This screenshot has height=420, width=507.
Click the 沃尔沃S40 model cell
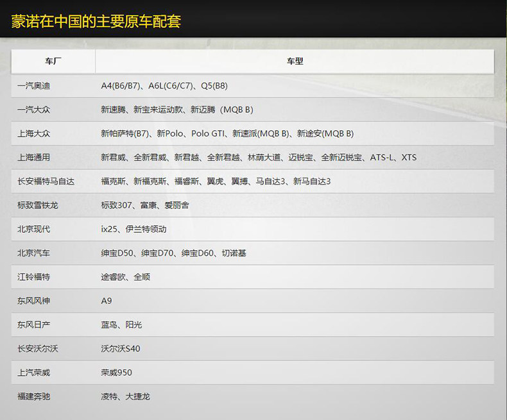[x=295, y=349]
